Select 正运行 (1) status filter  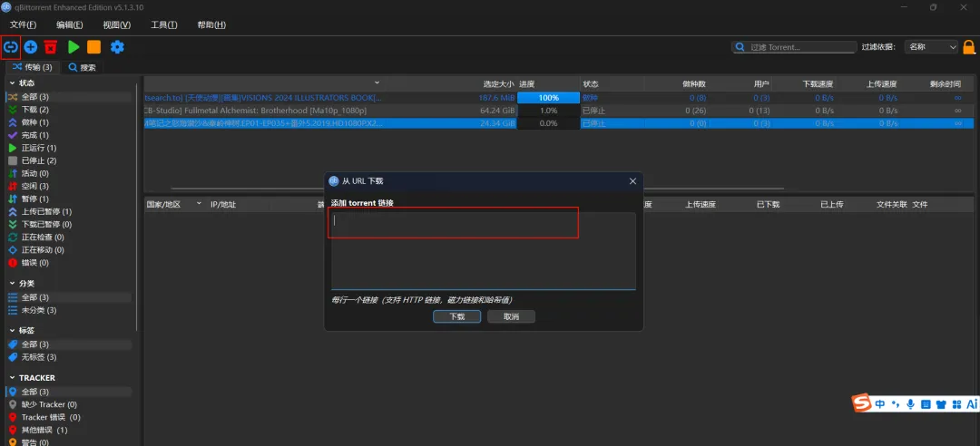tap(69, 148)
